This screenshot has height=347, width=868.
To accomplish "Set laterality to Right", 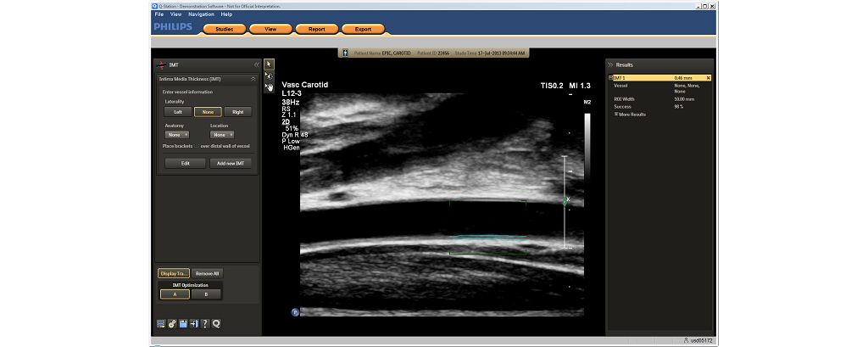I will [x=238, y=112].
